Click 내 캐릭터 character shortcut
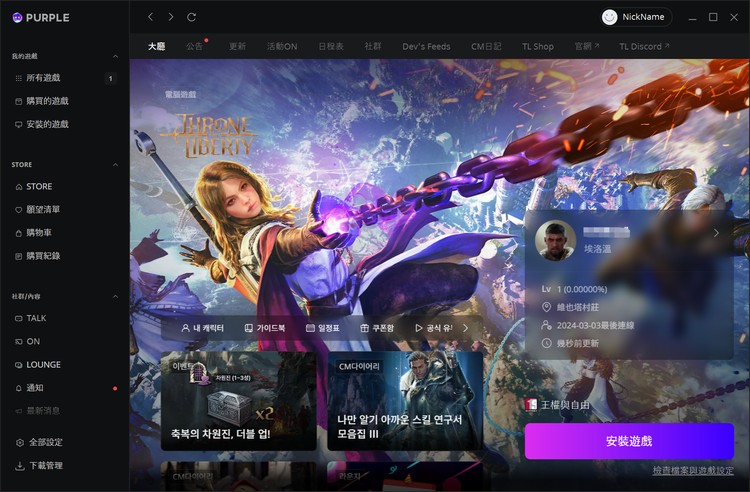750x492 pixels. pyautogui.click(x=203, y=328)
